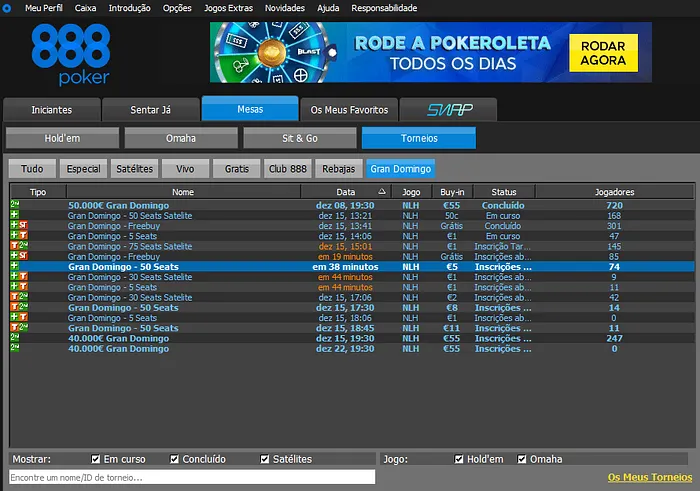Screen dimensions: 700x491
Task: Switch to the Iniciantes tab
Action: coord(52,110)
